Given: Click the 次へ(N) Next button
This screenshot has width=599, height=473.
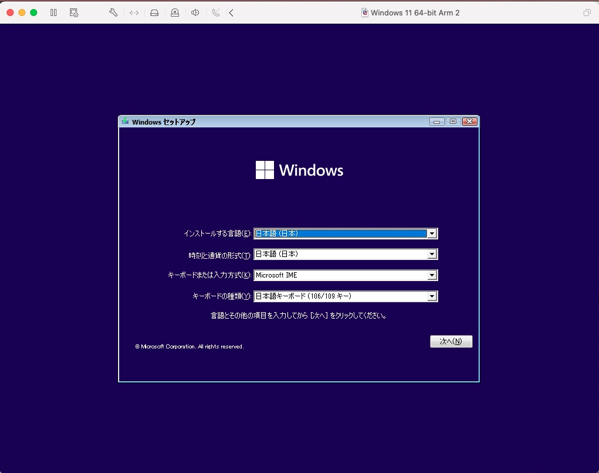Looking at the screenshot, I should click(451, 341).
